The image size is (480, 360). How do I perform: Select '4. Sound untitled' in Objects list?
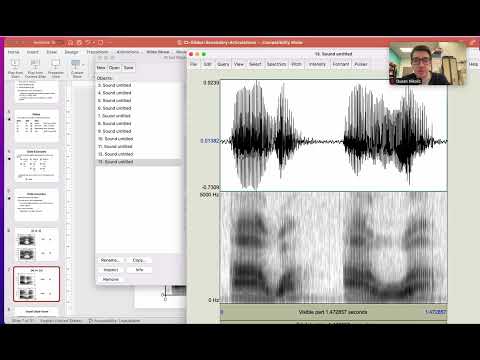pos(139,93)
